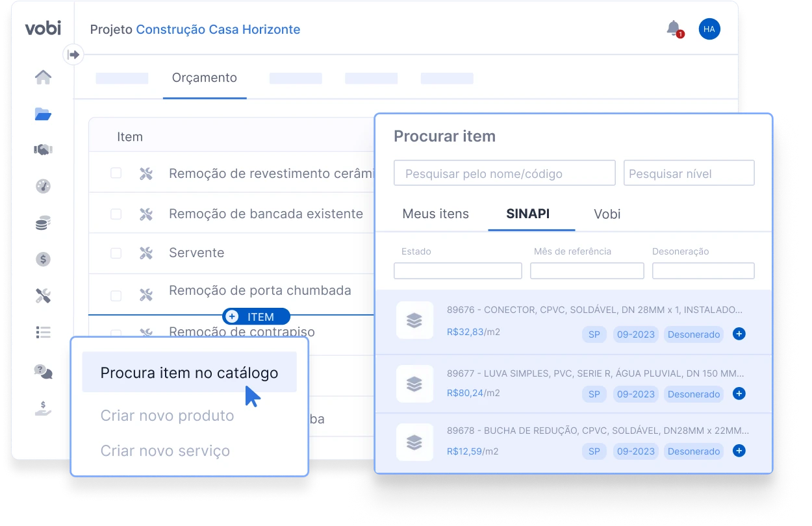Focus the Pesquisar pelo nome/código field

point(505,173)
